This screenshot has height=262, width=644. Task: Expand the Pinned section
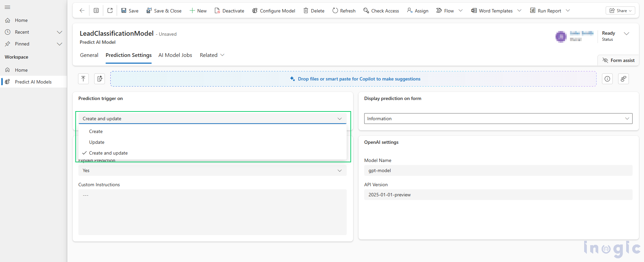point(60,44)
